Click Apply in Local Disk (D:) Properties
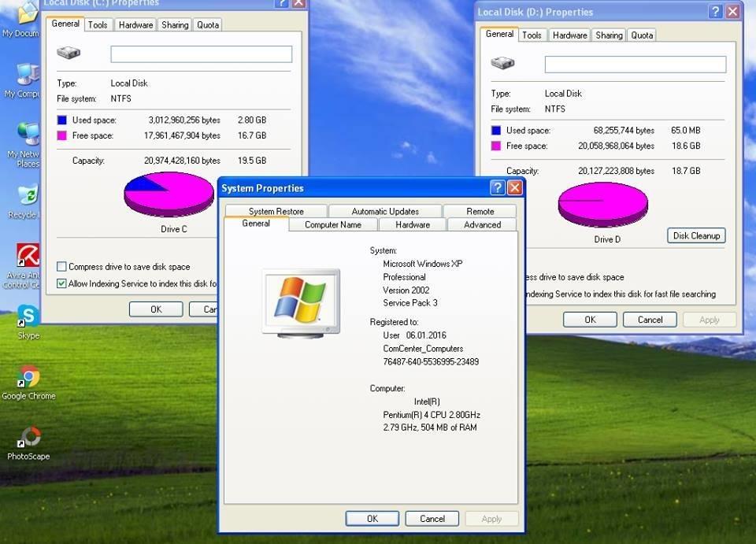756x544 pixels. 710,320
